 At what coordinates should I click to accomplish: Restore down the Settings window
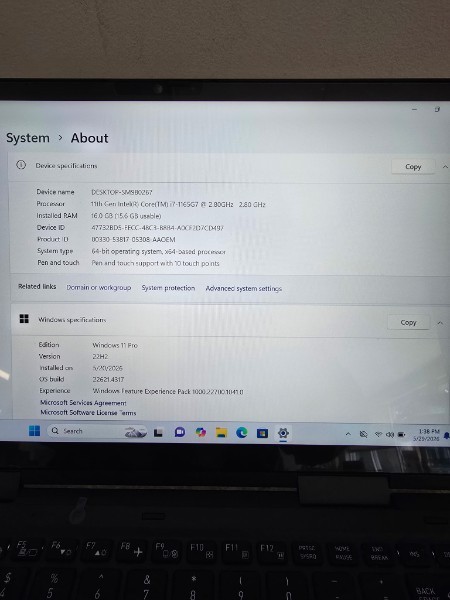pos(437,109)
